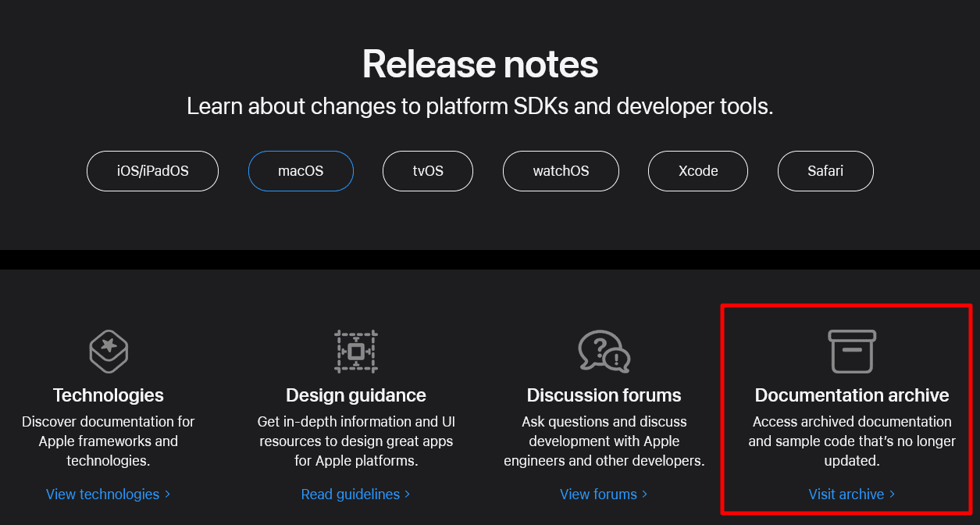Click the Documentation archive box icon
The width and height of the screenshot is (980, 525).
click(852, 352)
